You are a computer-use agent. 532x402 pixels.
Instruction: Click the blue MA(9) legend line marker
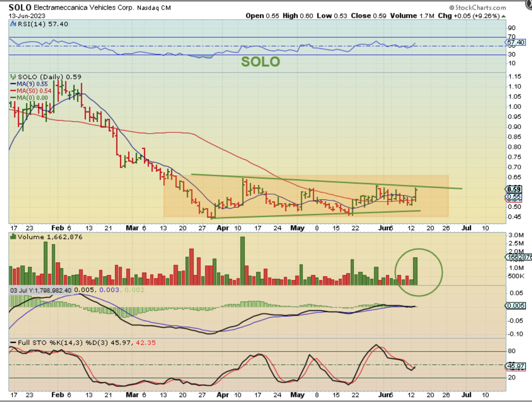click(x=13, y=84)
